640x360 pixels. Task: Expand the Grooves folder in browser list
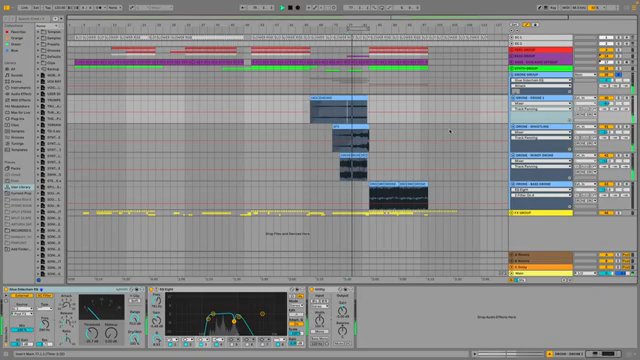(x=38, y=51)
